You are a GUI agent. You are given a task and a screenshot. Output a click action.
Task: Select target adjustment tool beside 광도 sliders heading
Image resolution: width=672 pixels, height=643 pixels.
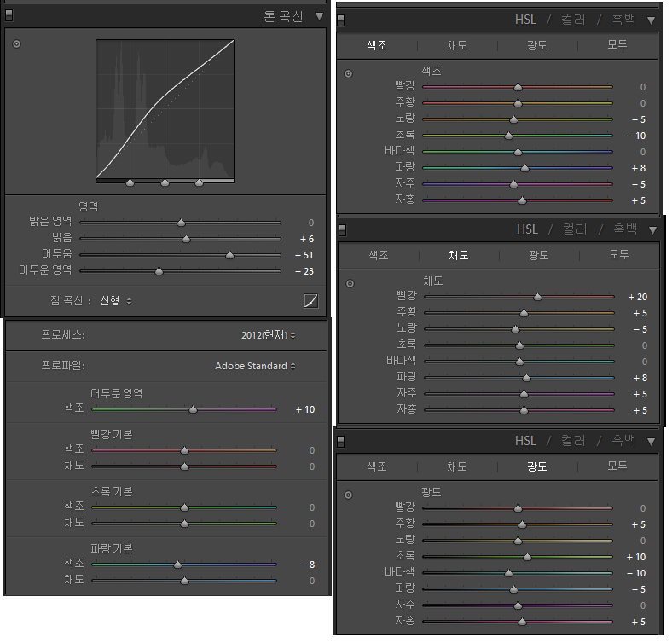[348, 495]
